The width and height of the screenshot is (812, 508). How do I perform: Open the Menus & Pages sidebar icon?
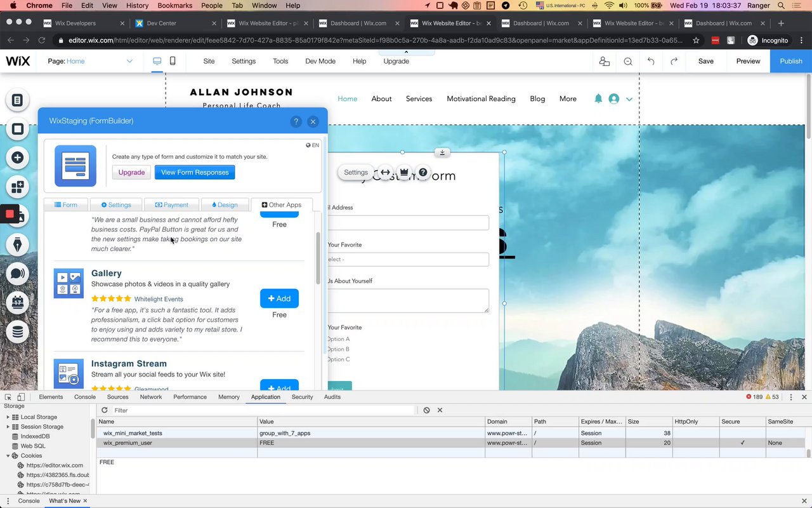18,100
